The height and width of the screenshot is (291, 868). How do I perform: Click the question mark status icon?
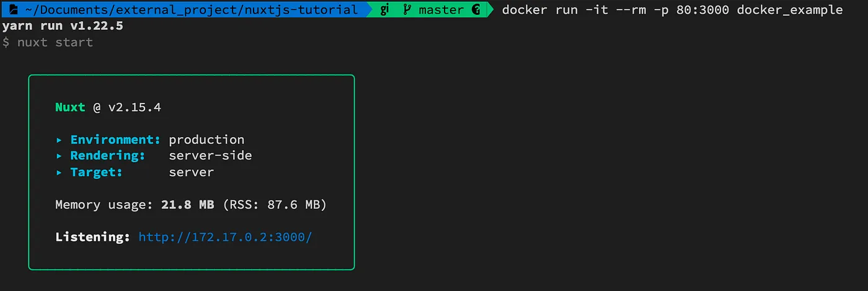pos(476,9)
